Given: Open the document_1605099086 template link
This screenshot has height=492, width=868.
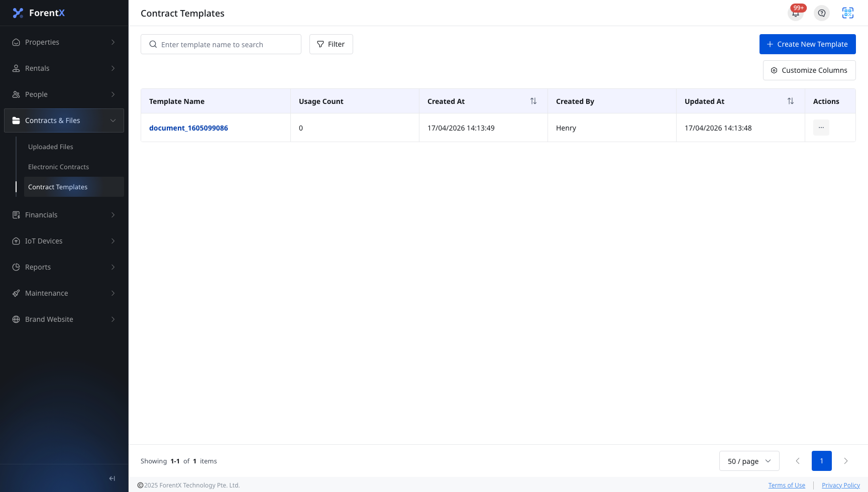Looking at the screenshot, I should 188,128.
